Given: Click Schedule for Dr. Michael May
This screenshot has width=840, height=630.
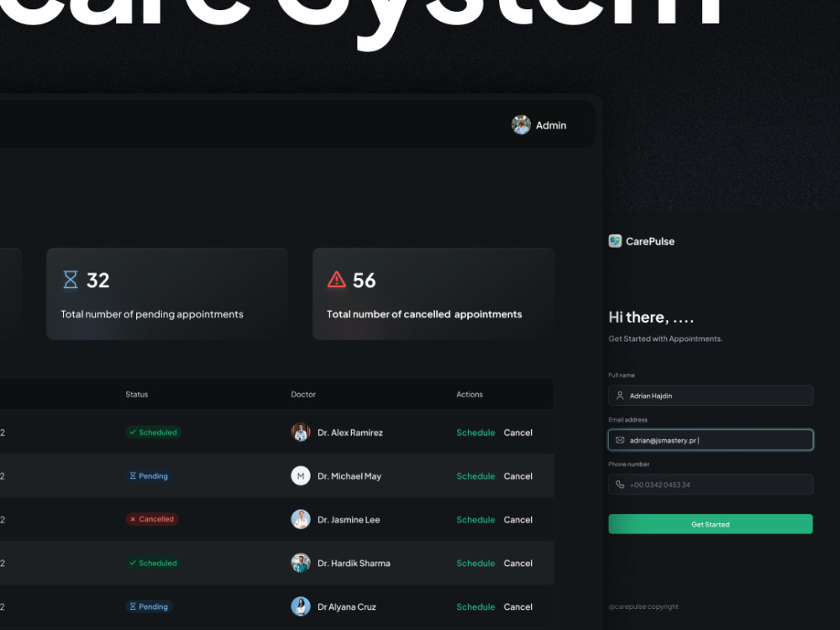Looking at the screenshot, I should (475, 475).
